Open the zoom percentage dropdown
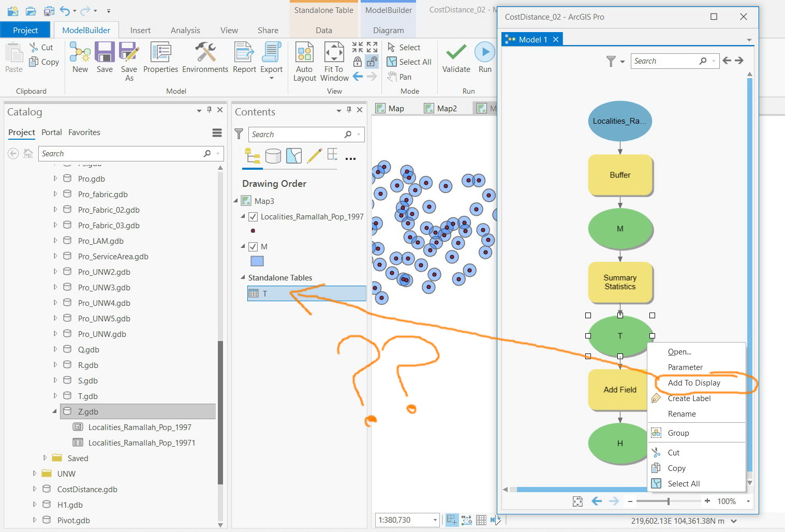The image size is (785, 532). click(748, 501)
